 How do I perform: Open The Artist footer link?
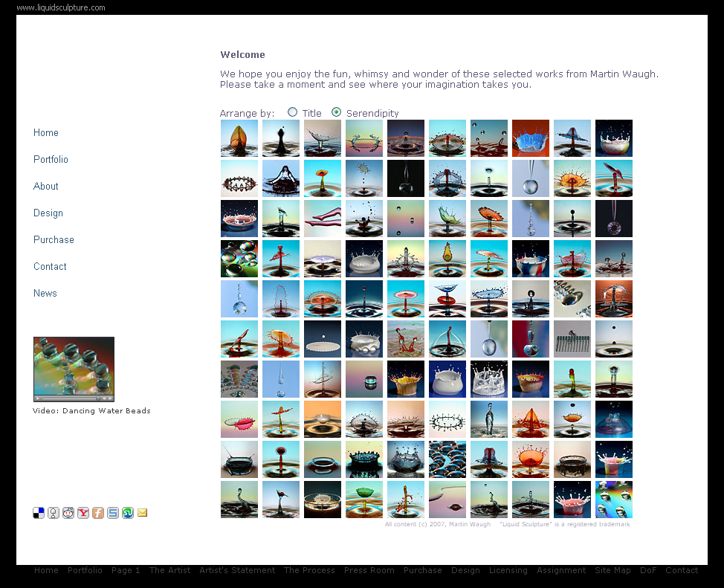coord(169,570)
